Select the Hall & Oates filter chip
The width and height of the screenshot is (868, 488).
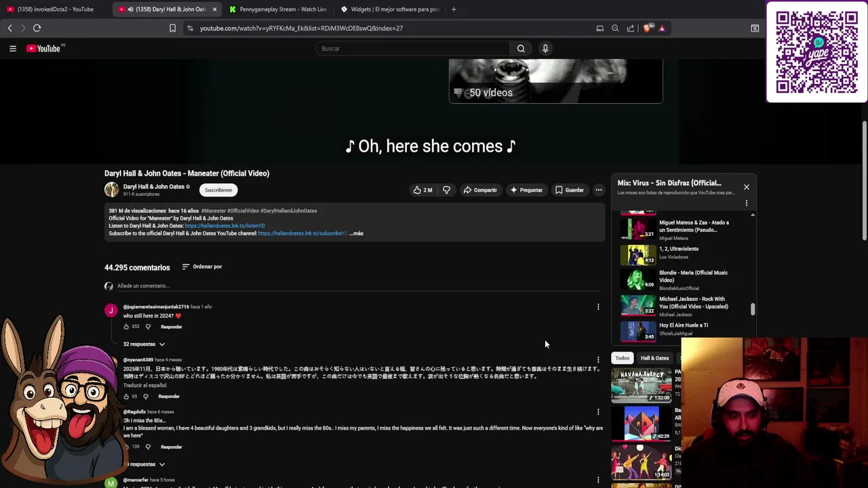[x=654, y=358]
